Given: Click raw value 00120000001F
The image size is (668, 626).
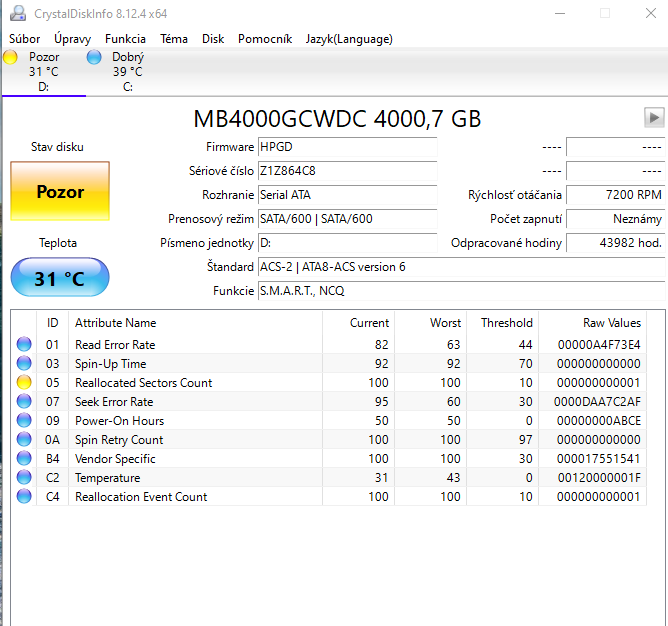Looking at the screenshot, I should point(599,478).
